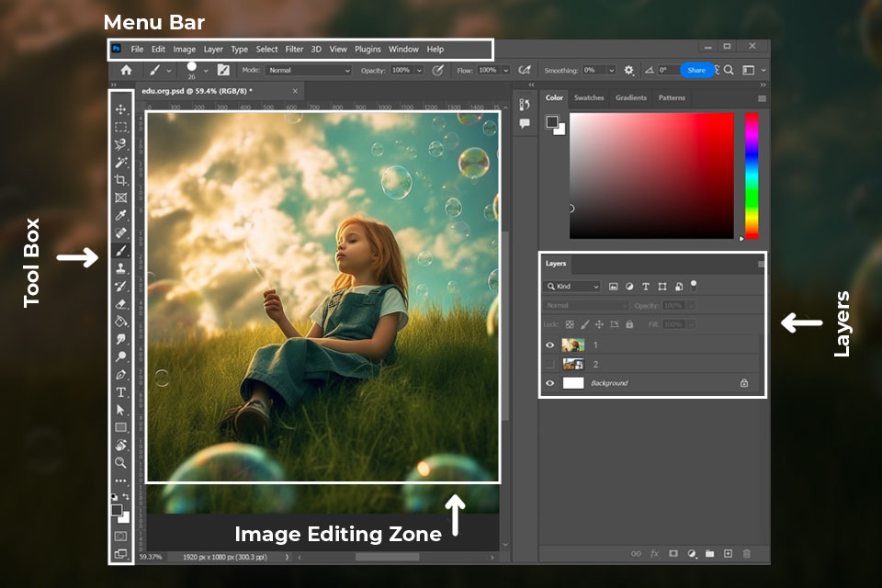882x588 pixels.
Task: Select the Lasso tool
Action: click(120, 144)
